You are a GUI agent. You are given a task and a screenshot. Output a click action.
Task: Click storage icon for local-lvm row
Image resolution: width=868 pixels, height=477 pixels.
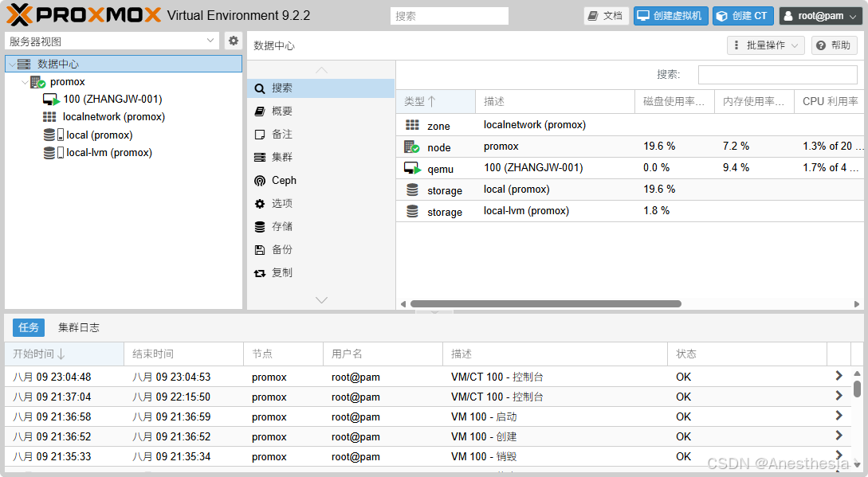click(x=412, y=211)
